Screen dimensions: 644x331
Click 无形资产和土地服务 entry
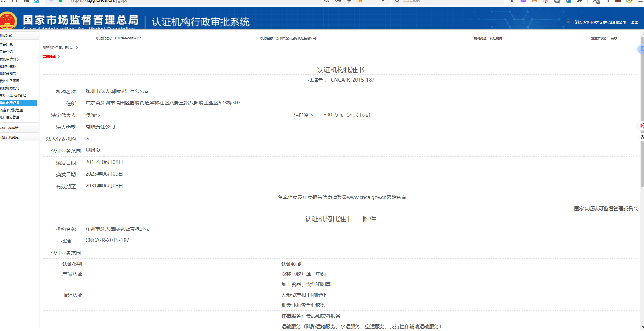click(x=303, y=295)
